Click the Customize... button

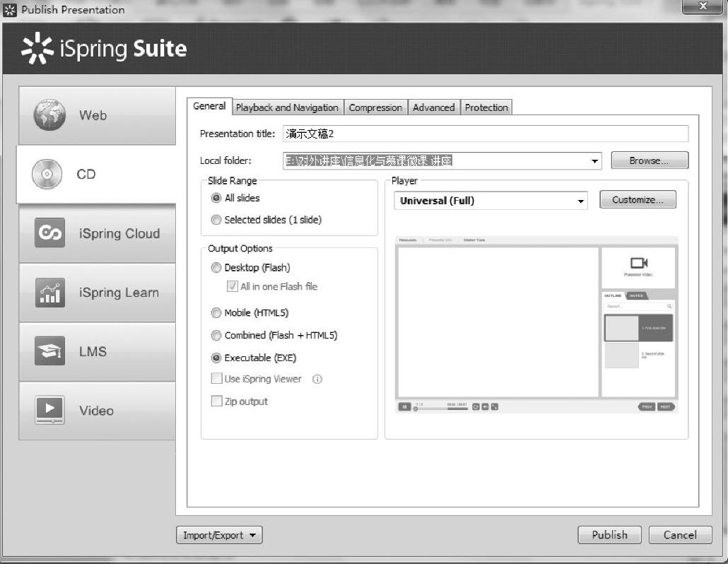coord(638,200)
